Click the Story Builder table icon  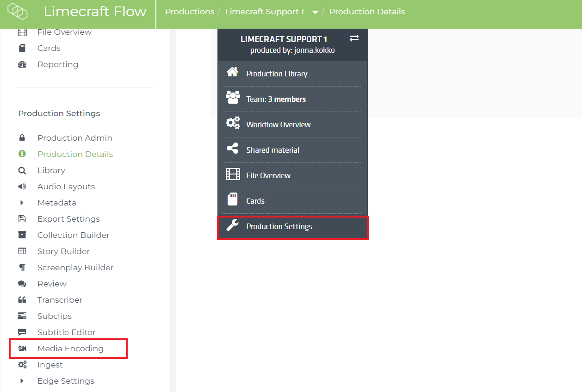point(22,251)
